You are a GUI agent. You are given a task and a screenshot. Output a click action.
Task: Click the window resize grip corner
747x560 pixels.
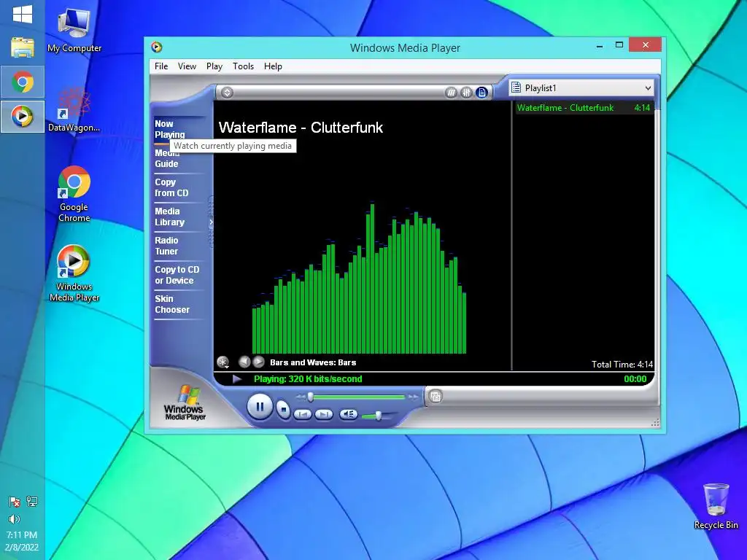[655, 422]
